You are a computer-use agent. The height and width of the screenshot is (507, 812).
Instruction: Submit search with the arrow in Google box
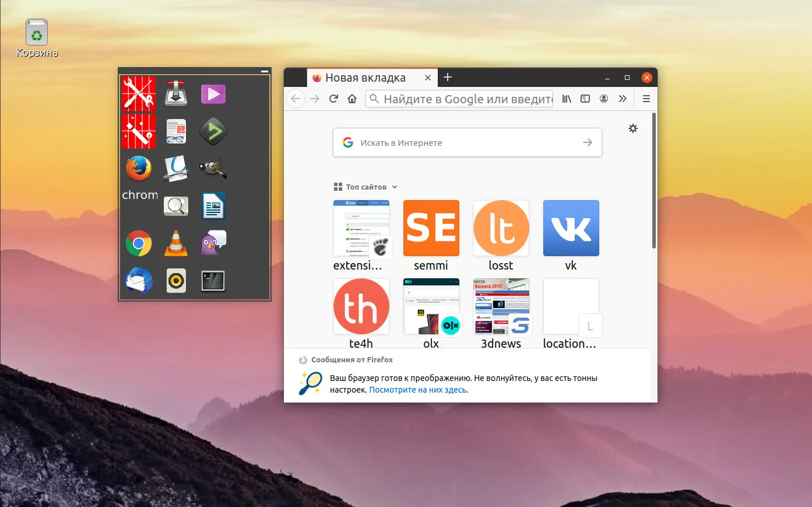point(588,142)
